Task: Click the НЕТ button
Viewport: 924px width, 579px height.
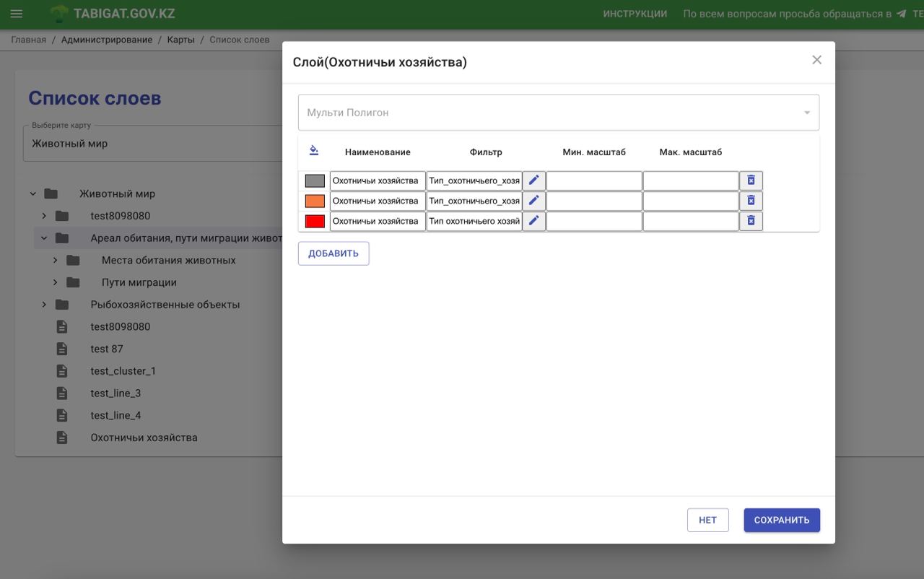Action: (707, 520)
